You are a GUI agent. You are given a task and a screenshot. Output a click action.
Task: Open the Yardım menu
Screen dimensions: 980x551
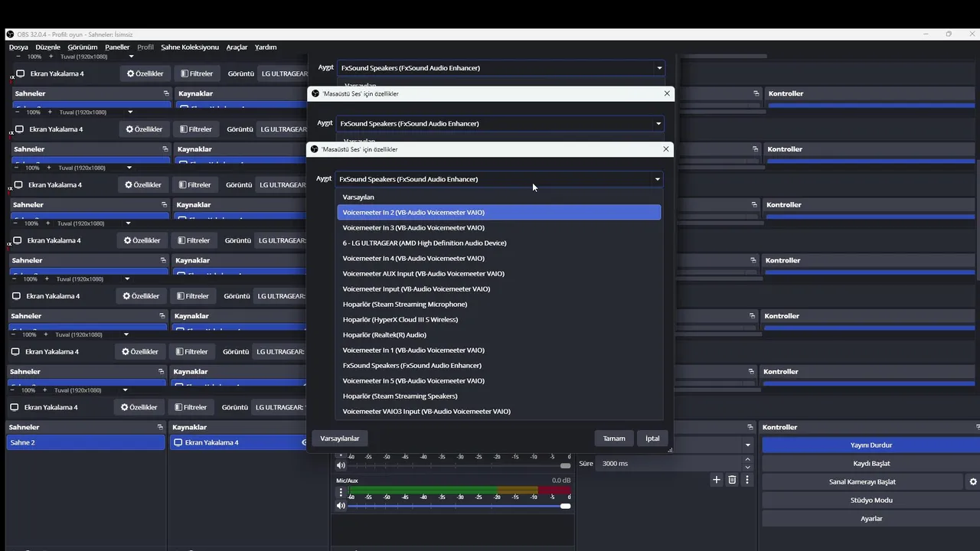(266, 47)
